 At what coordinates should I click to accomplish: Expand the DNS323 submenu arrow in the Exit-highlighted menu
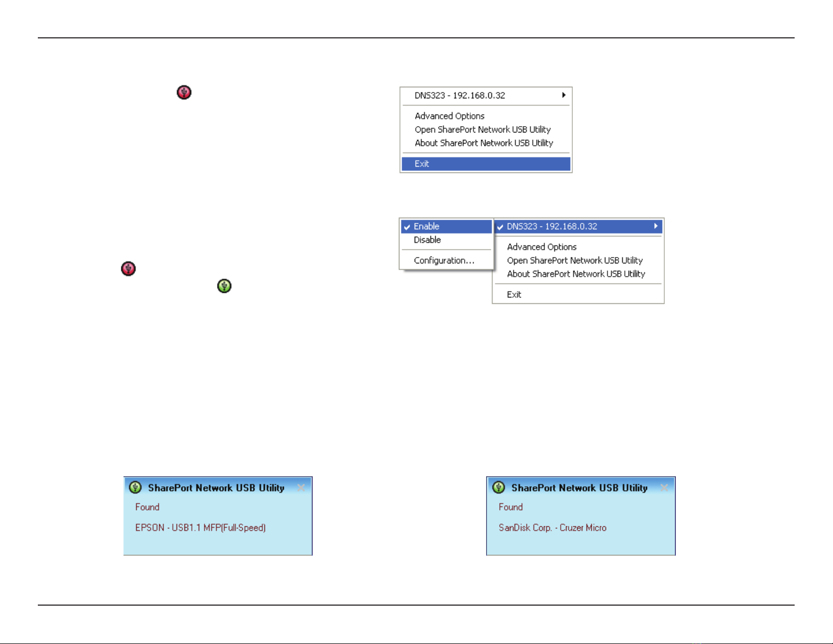(563, 95)
